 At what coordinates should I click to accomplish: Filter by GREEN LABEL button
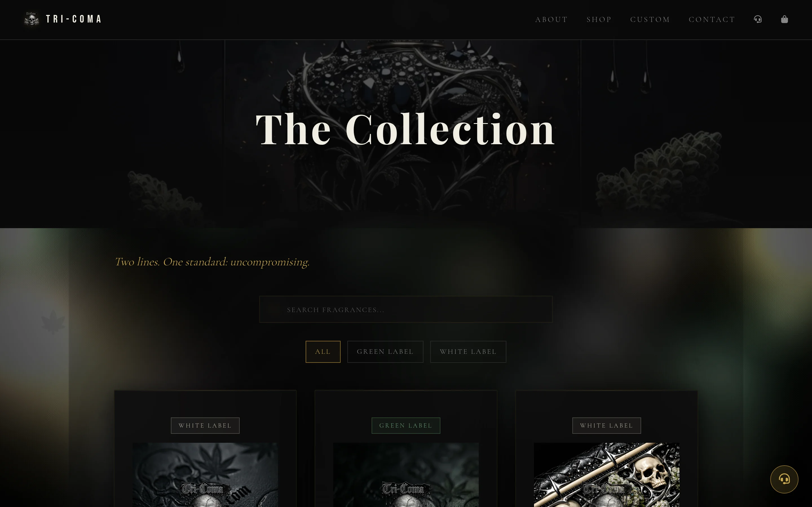[x=385, y=352]
